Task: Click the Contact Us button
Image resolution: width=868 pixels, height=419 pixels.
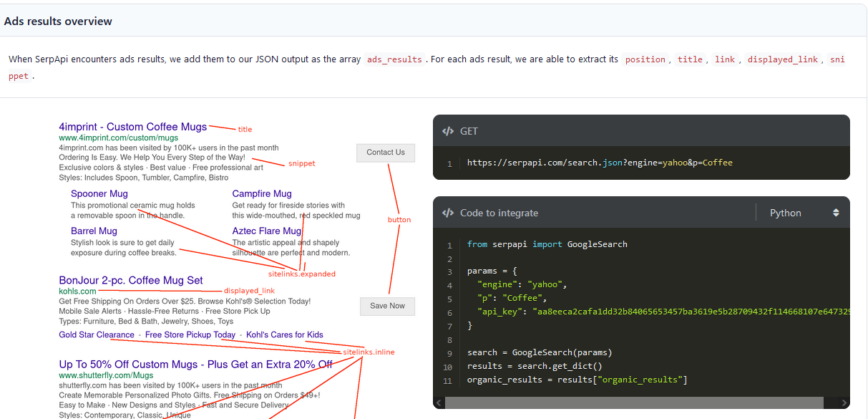Action: (x=386, y=153)
